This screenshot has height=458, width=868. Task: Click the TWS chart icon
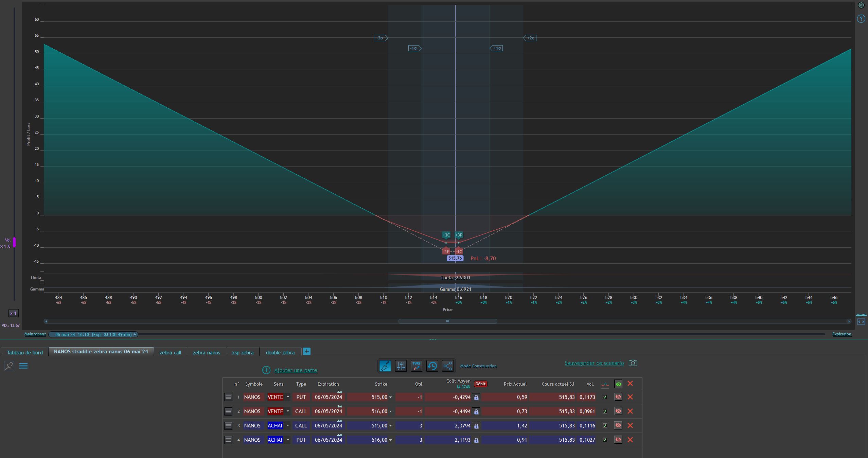tap(416, 366)
